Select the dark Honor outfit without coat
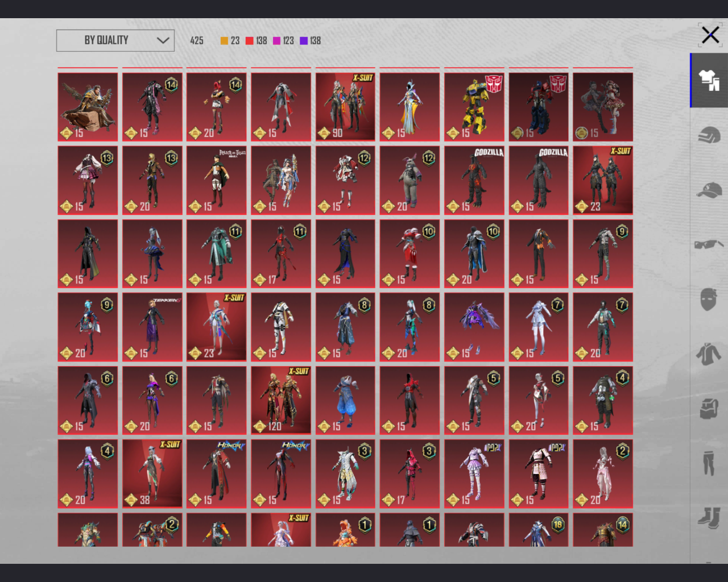 pos(281,473)
